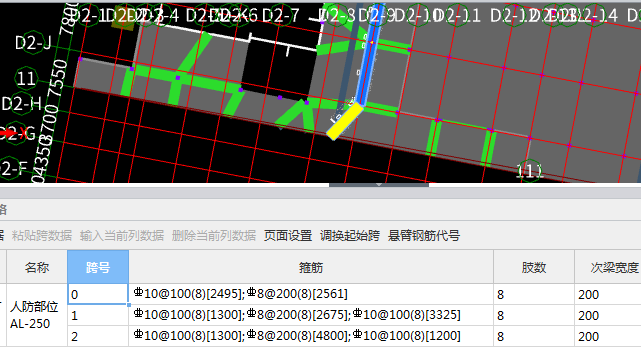641x361 pixels.
Task: Click 悬臂钢筋代号 button
Action: 424,235
